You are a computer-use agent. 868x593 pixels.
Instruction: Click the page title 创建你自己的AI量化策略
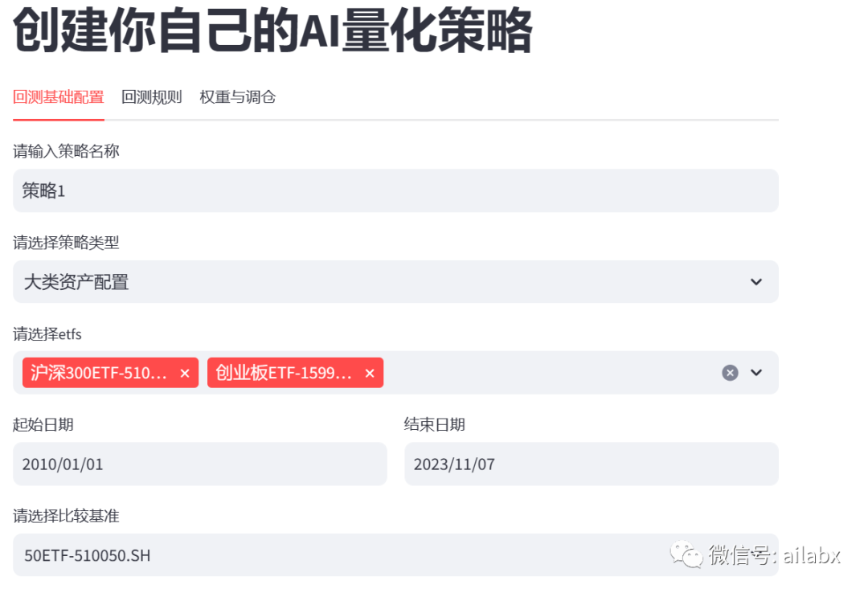269,31
